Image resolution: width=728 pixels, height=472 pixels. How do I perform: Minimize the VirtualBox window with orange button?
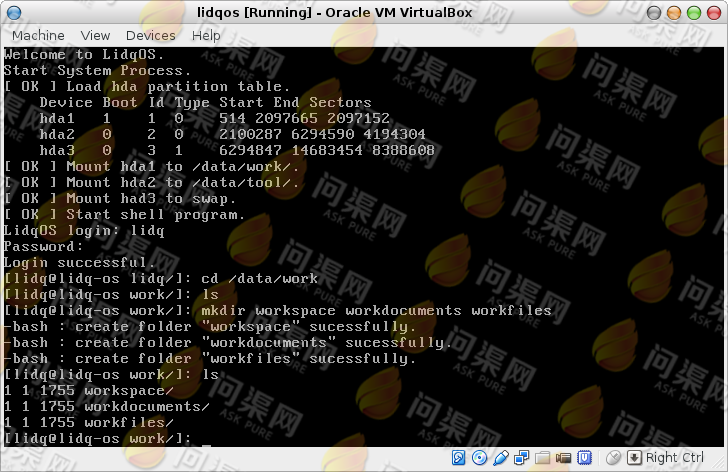674,13
